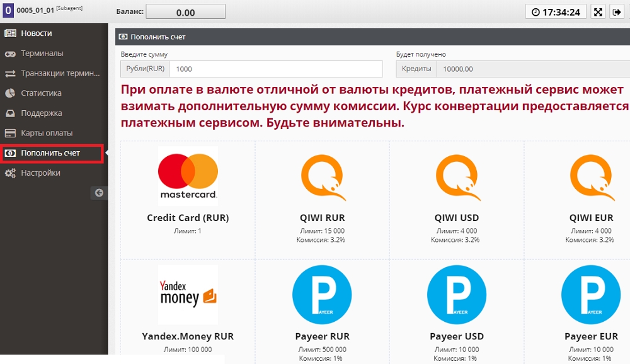Open the Новости menu item
The height and width of the screenshot is (364, 630).
point(37,33)
